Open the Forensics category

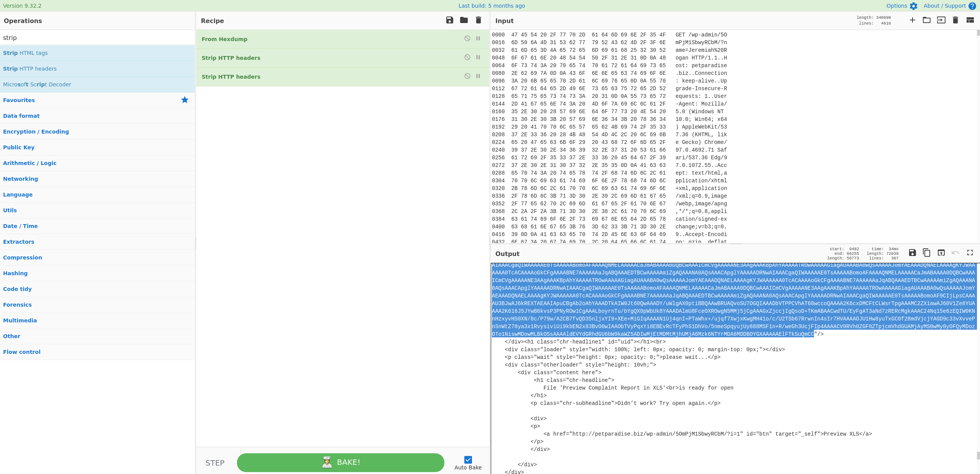click(97, 305)
